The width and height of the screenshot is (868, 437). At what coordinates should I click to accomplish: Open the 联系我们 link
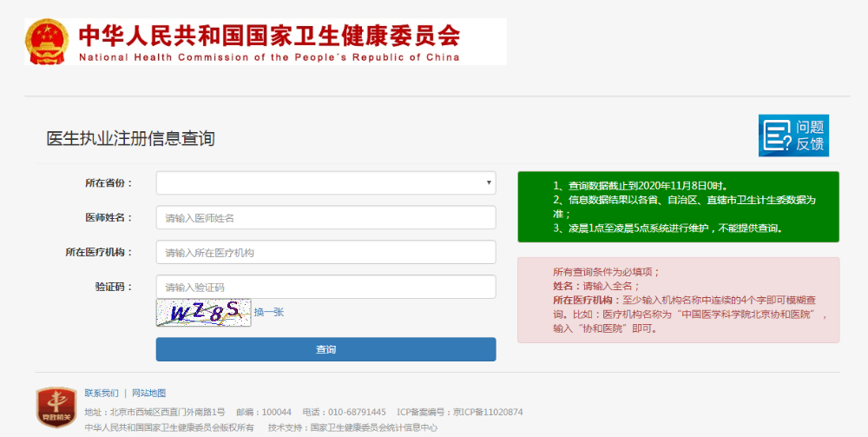coord(102,394)
